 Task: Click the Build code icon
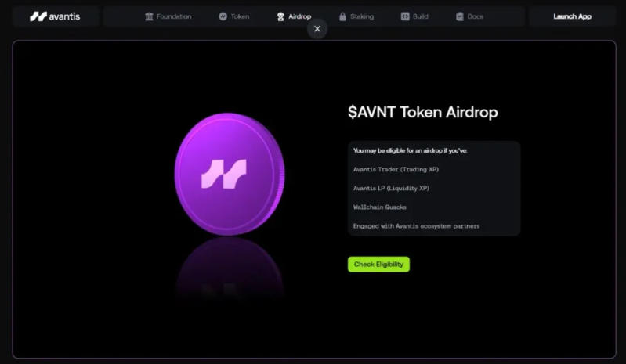[x=405, y=16]
